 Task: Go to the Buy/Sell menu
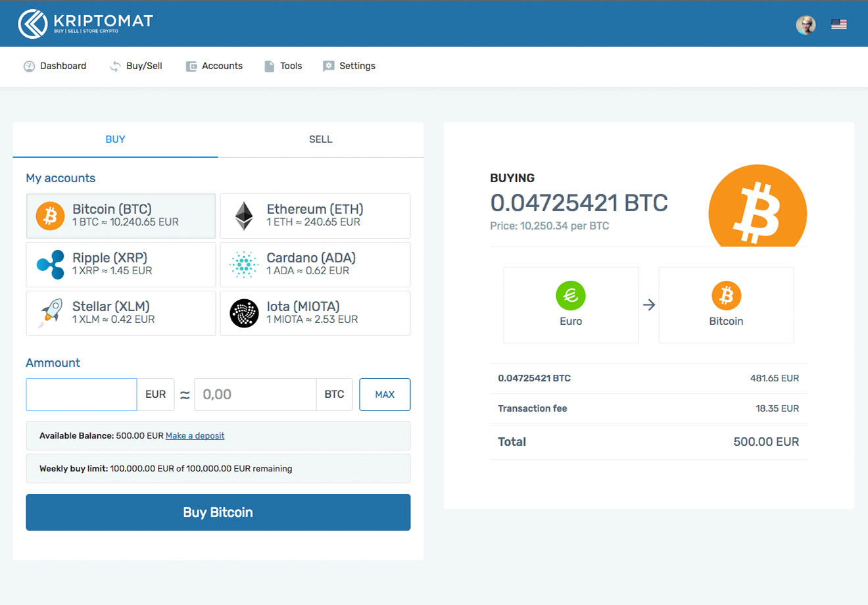tap(135, 66)
